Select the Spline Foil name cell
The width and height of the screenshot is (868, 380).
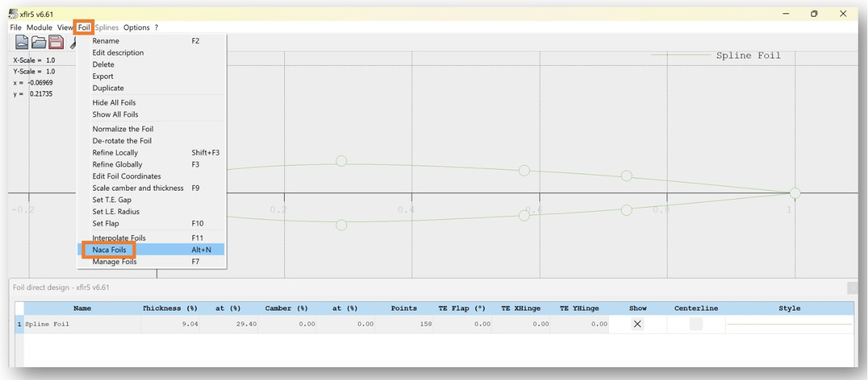coord(81,324)
